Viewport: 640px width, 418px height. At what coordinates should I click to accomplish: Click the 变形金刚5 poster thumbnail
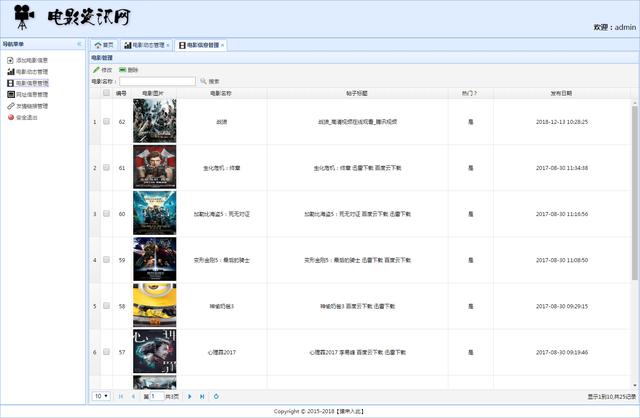coord(155,259)
